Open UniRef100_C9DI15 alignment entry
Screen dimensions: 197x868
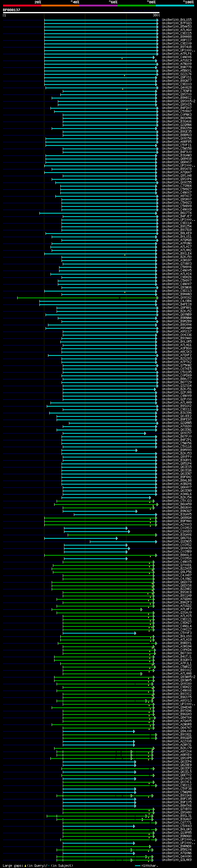[176, 33]
